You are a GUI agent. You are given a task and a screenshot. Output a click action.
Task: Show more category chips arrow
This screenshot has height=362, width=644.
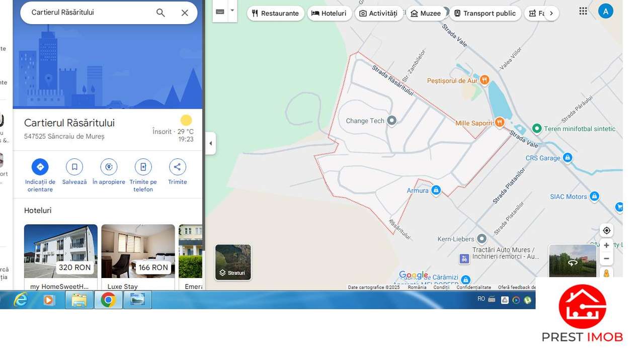(x=551, y=13)
